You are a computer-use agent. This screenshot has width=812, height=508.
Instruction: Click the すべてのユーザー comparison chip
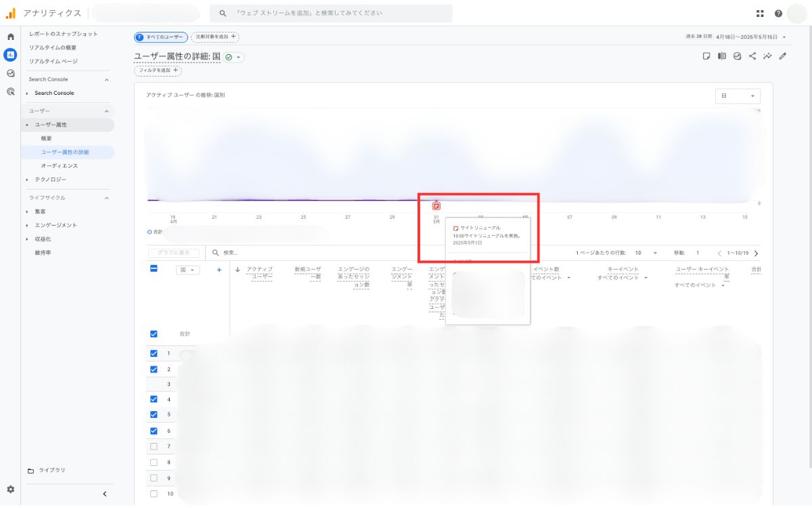[160, 37]
